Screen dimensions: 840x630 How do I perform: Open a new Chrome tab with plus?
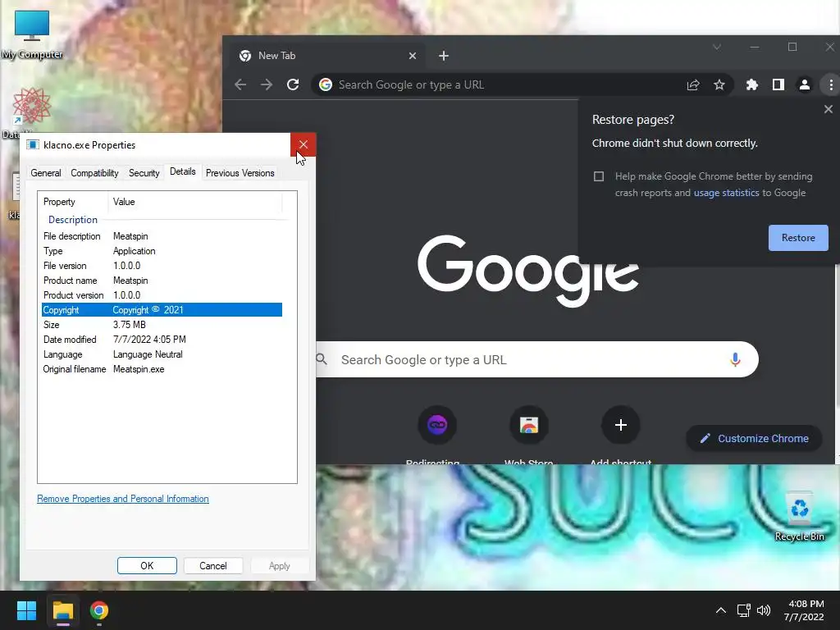coord(444,56)
